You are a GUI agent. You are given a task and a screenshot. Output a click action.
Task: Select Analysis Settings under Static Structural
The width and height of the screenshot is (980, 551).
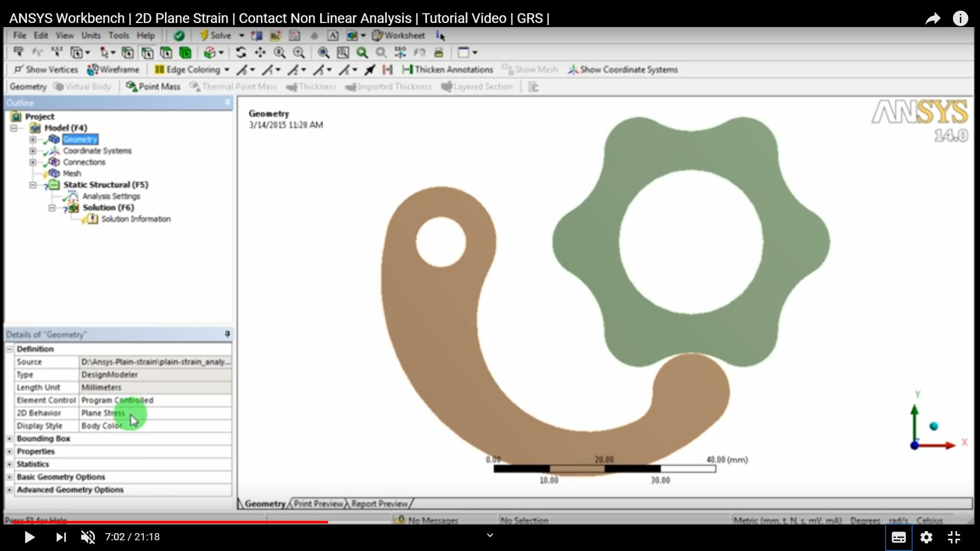(110, 196)
